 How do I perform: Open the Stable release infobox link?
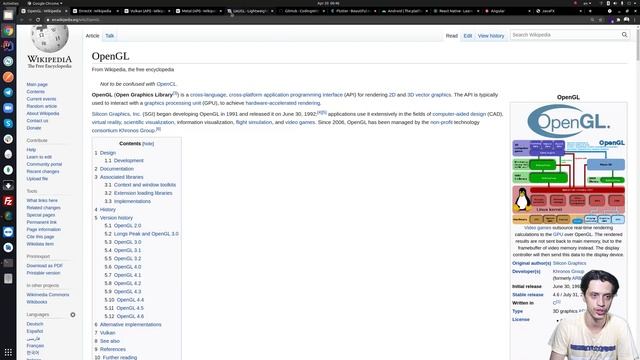pos(528,295)
